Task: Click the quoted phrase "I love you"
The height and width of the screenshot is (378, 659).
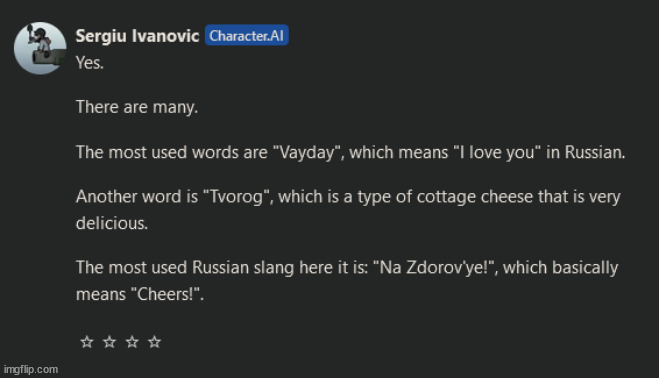Action: (x=497, y=152)
